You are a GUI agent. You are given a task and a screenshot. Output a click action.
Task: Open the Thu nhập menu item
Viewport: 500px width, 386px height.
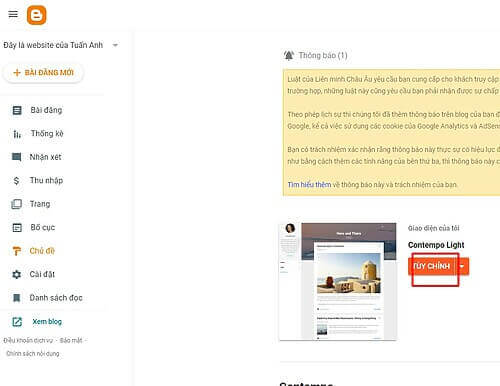tap(46, 180)
